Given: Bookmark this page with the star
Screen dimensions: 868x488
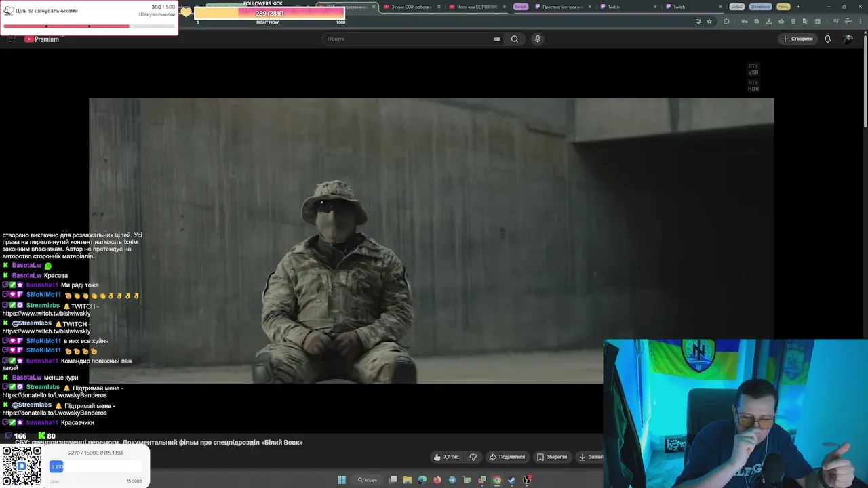Looking at the screenshot, I should point(709,21).
